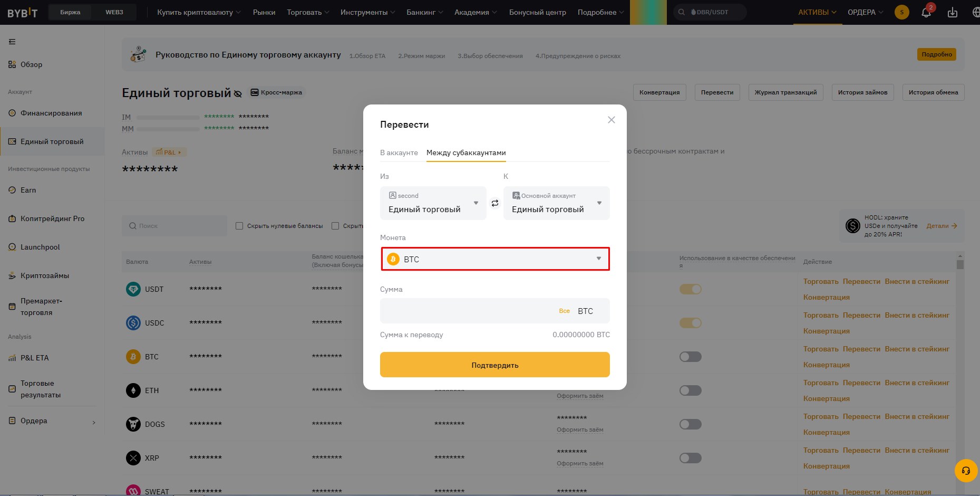Enable BTC collateral toggle
The height and width of the screenshot is (496, 980).
pyautogui.click(x=691, y=357)
